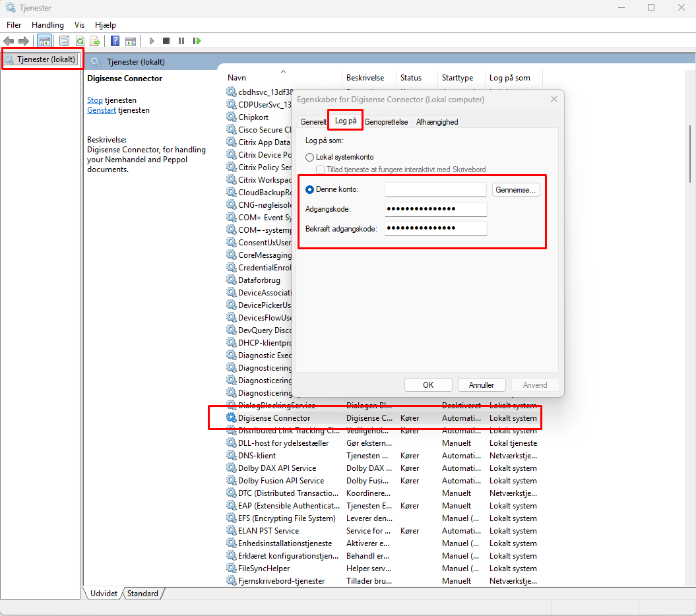Click the DNS-klient service gear icon
696x616 pixels.
coord(232,455)
